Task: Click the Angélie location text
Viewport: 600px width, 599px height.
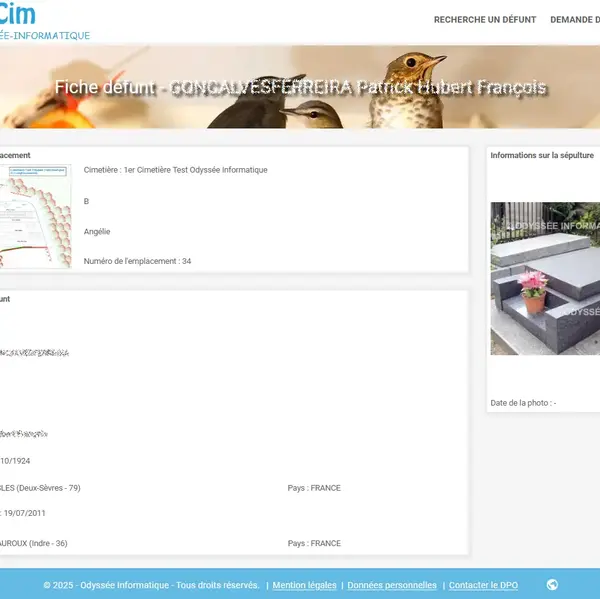Action: 97,231
